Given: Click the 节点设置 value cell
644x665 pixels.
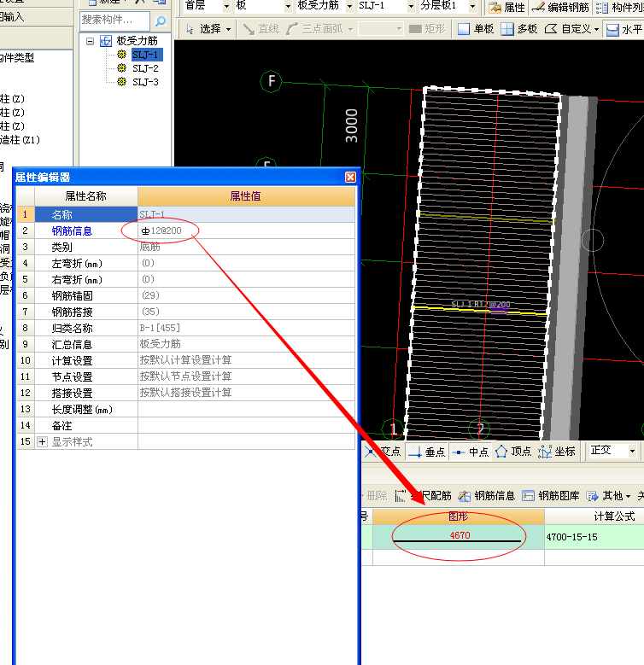Looking at the screenshot, I should point(246,376).
